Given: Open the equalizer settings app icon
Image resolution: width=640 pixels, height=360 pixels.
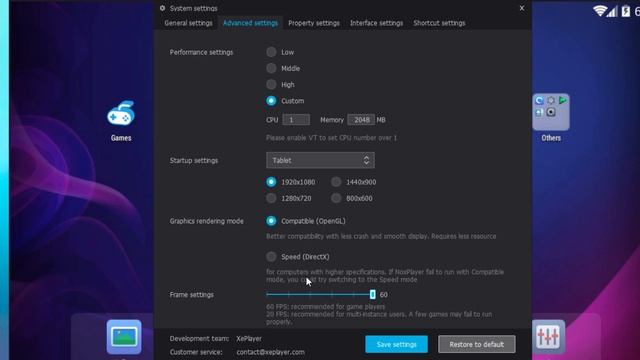Looking at the screenshot, I should pos(548,337).
